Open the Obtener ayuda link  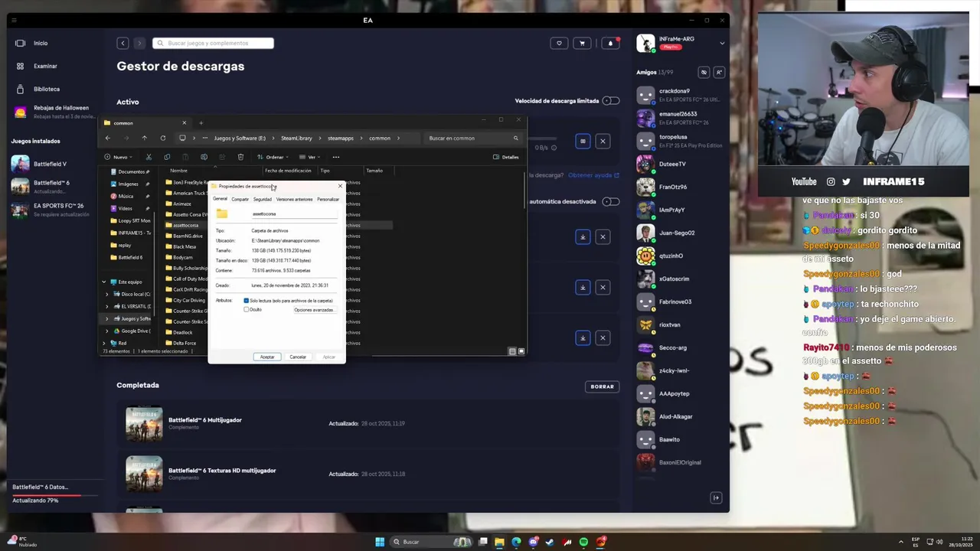[594, 175]
